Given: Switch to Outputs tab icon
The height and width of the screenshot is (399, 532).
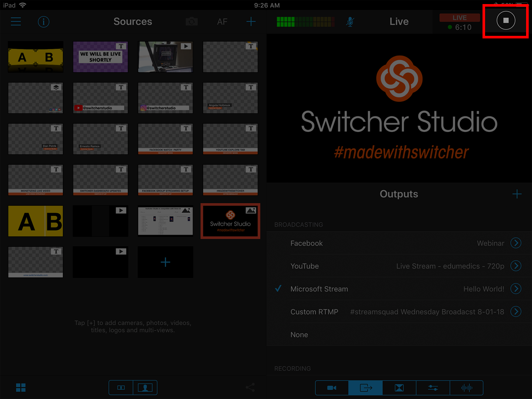Looking at the screenshot, I should (x=366, y=388).
